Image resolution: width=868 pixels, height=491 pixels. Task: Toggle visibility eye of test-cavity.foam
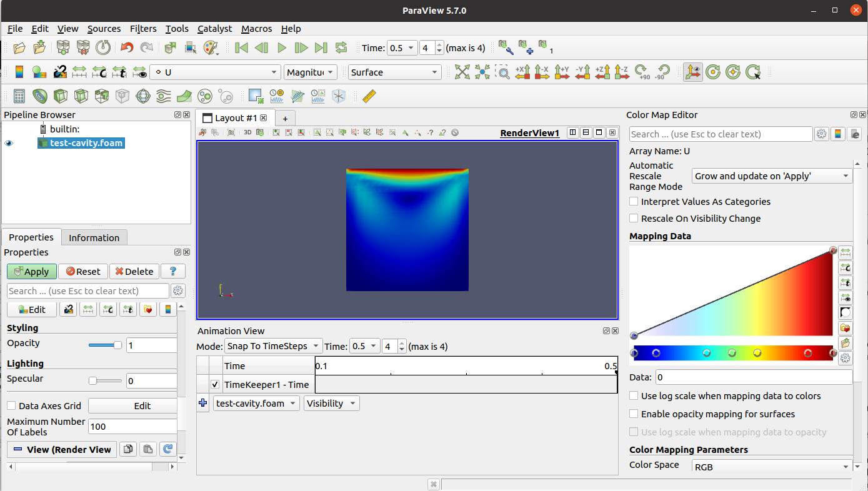9,144
